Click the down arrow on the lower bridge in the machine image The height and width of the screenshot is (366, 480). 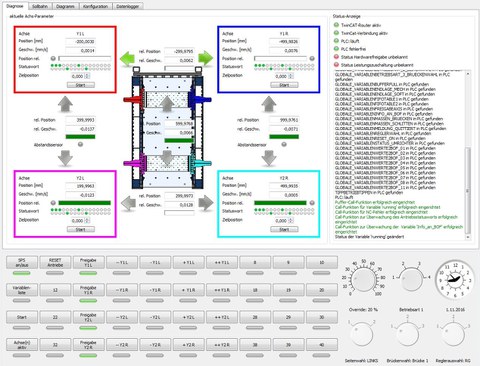(167, 158)
